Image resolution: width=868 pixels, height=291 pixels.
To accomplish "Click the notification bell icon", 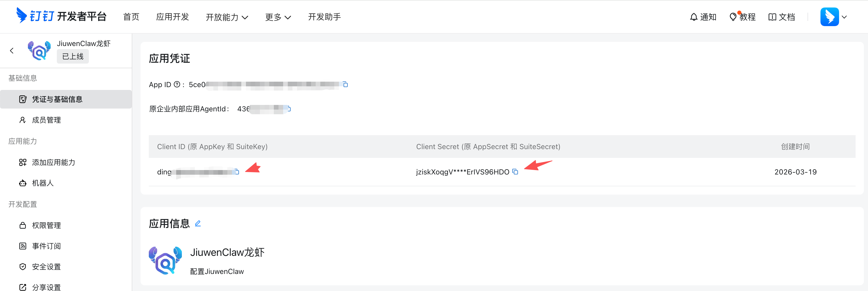I will pyautogui.click(x=693, y=17).
